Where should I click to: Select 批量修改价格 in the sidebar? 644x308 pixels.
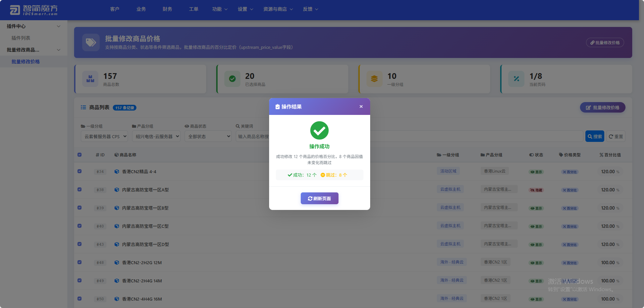click(26, 62)
